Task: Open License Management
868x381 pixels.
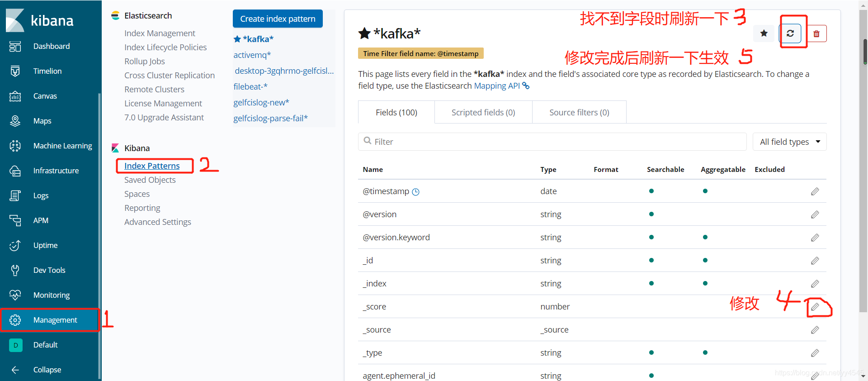Action: coord(163,103)
